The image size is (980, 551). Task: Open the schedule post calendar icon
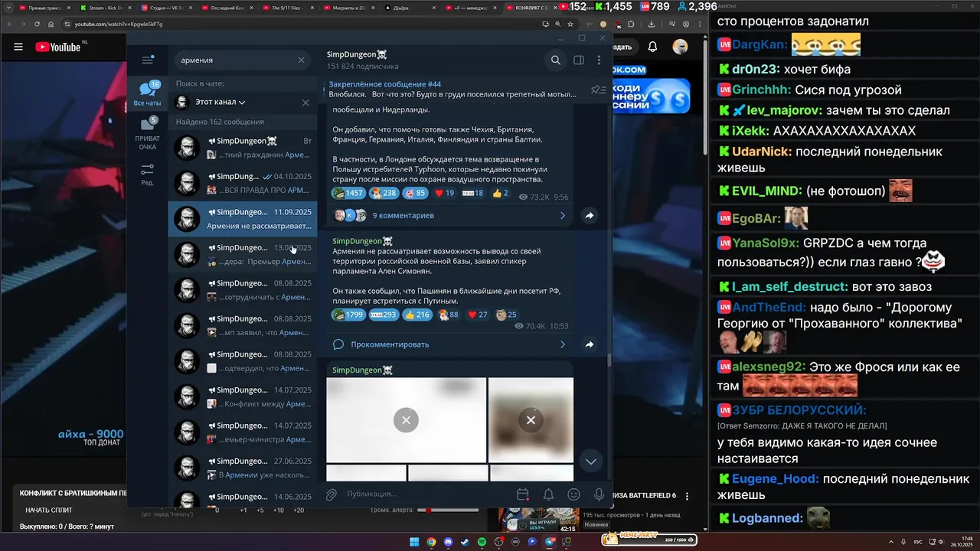click(x=523, y=494)
